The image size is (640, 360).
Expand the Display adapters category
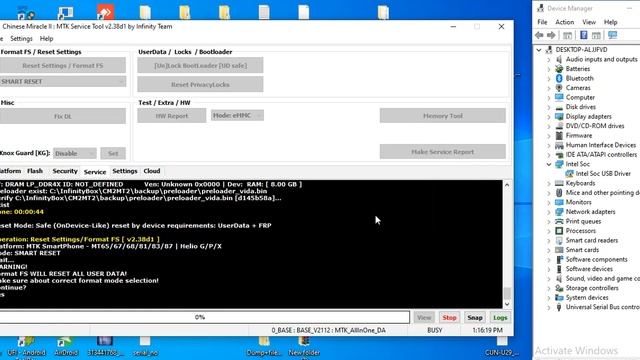pos(549,117)
